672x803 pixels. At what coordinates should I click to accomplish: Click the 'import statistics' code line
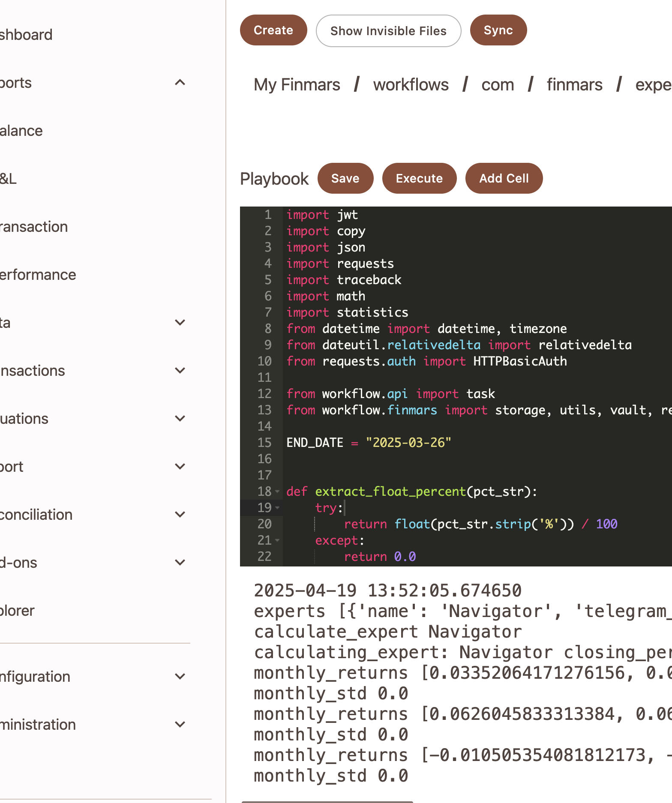point(348,312)
